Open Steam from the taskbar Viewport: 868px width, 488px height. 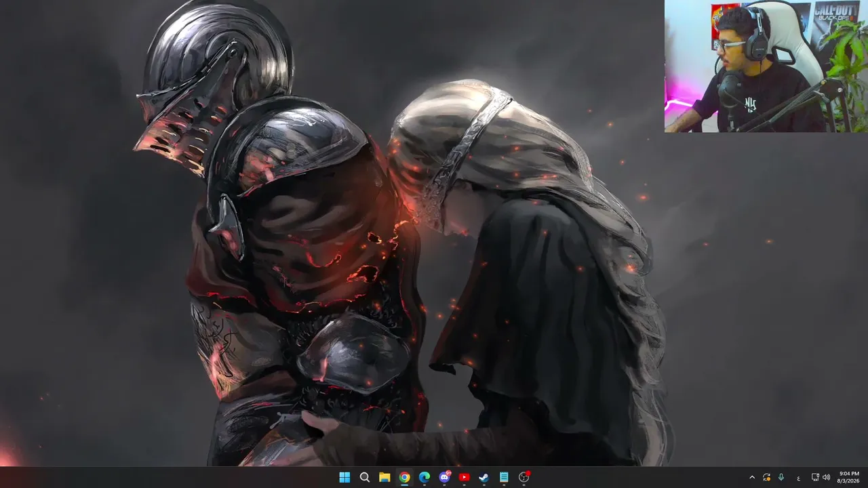tap(484, 477)
